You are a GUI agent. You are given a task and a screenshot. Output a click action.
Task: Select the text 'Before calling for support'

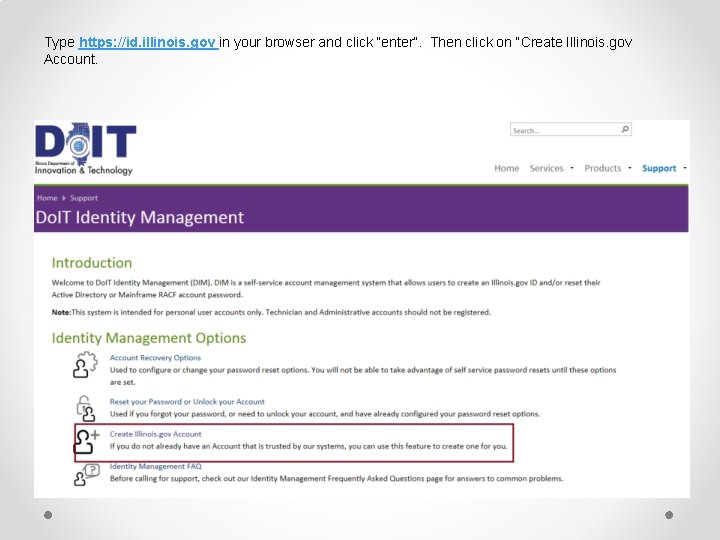154,478
